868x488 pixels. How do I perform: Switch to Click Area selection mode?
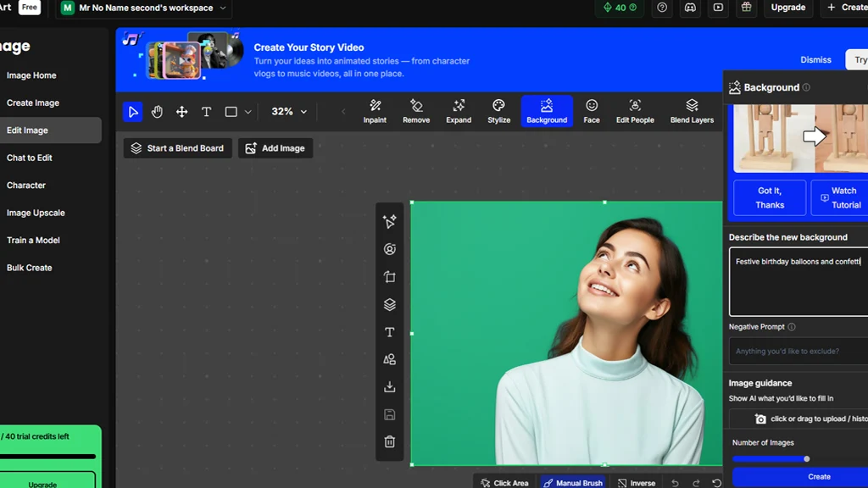click(504, 482)
